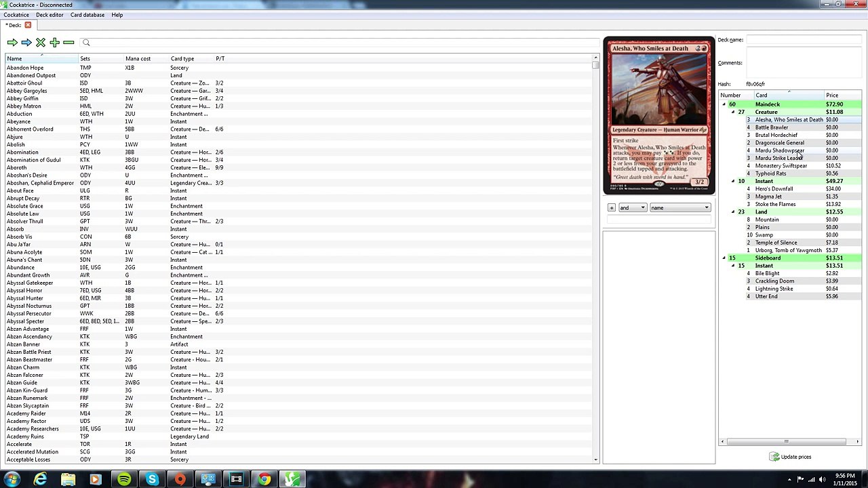Open Spotify from the taskbar
Image resolution: width=868 pixels, height=488 pixels.
point(123,480)
